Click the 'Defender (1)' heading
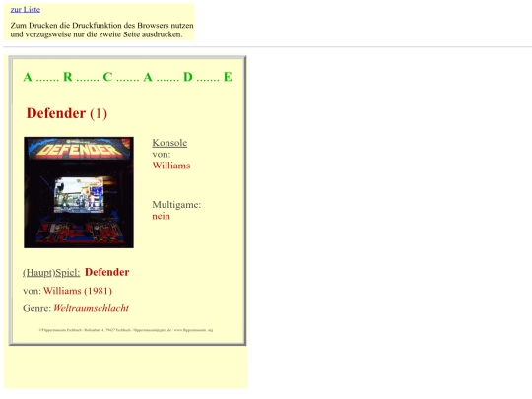 (x=67, y=113)
